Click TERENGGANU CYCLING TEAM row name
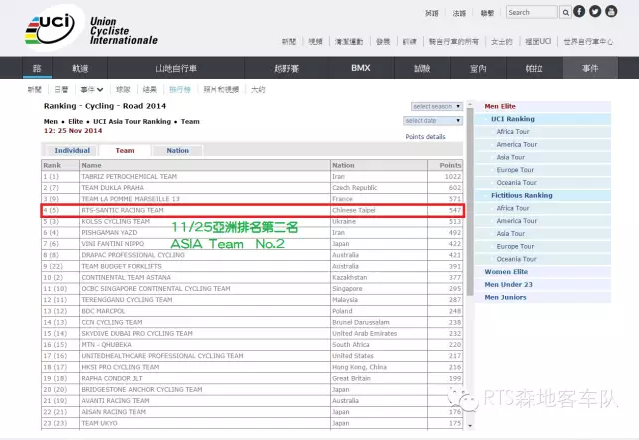Image resolution: width=639 pixels, height=440 pixels. [x=127, y=300]
